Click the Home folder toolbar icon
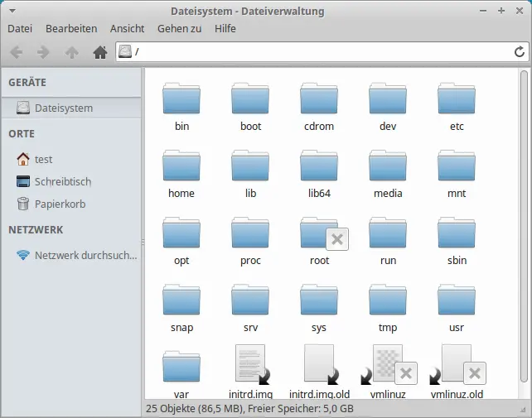The image size is (532, 418). click(x=100, y=52)
